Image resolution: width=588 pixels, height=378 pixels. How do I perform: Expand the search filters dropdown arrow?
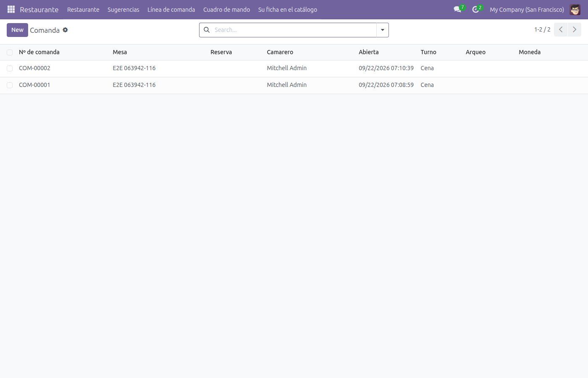383,30
